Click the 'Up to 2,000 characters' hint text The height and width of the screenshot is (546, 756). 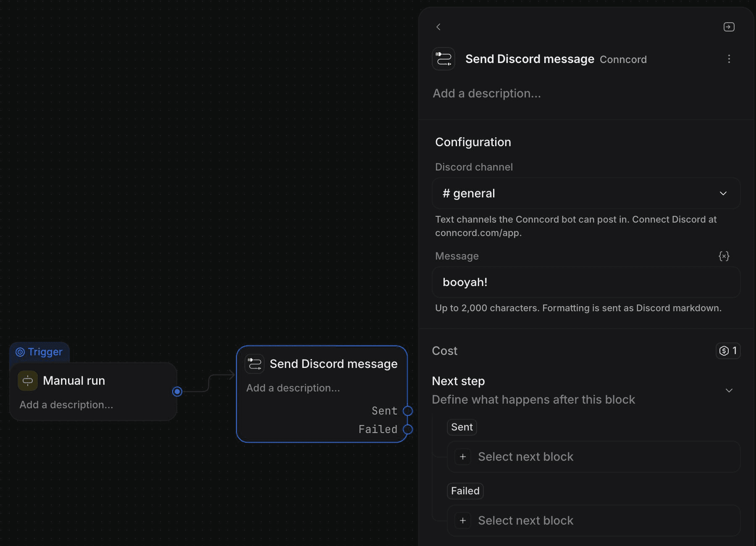578,308
